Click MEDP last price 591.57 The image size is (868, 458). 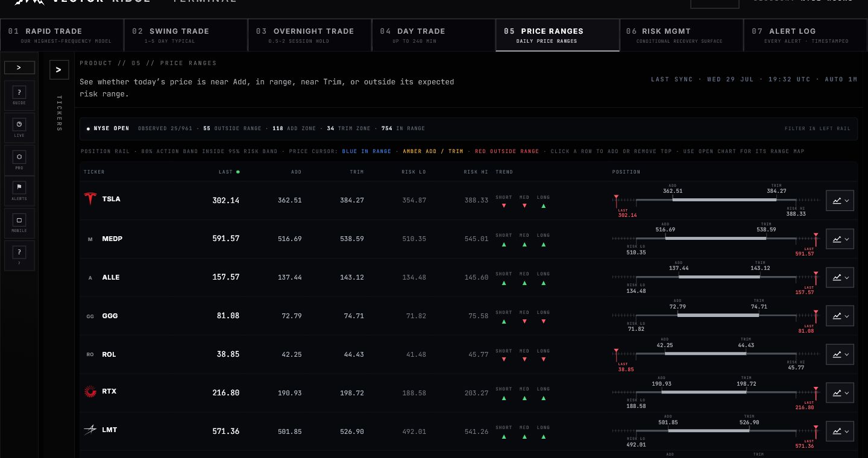tap(226, 239)
